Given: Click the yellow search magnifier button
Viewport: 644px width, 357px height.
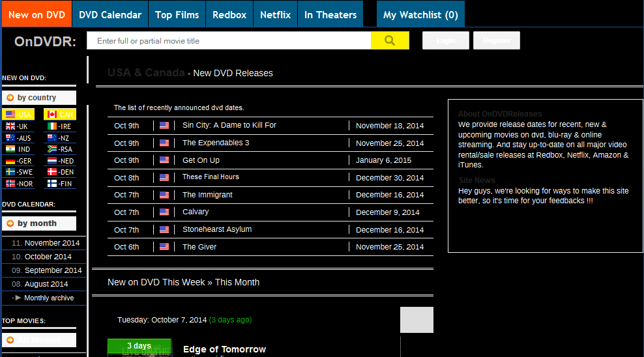Looking at the screenshot, I should pyautogui.click(x=390, y=40).
